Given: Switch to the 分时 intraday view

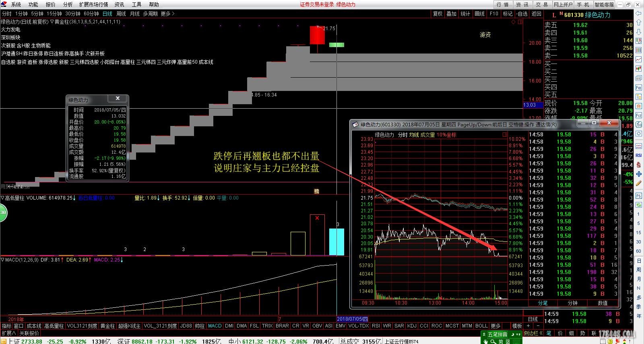Looking at the screenshot, I should point(7,14).
